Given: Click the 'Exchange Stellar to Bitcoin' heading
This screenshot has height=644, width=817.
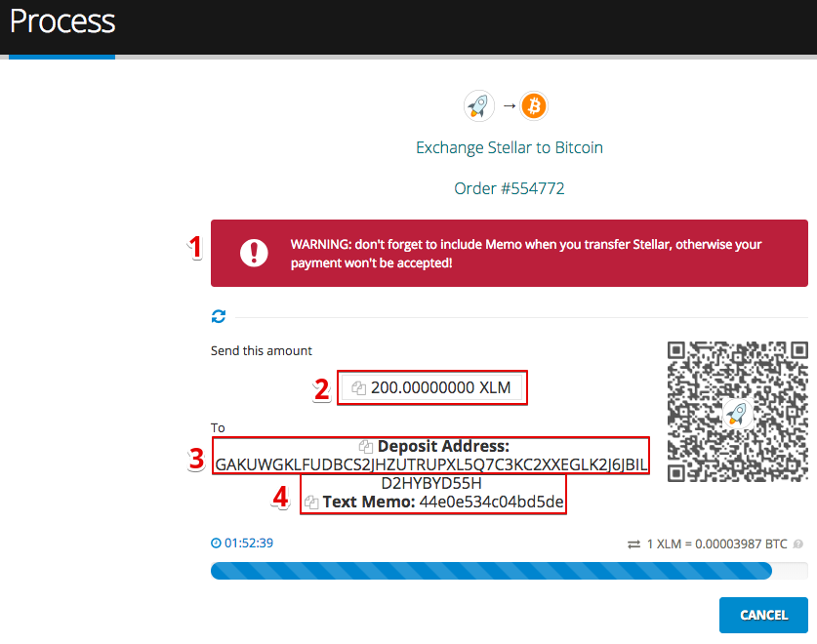Looking at the screenshot, I should point(510,148).
